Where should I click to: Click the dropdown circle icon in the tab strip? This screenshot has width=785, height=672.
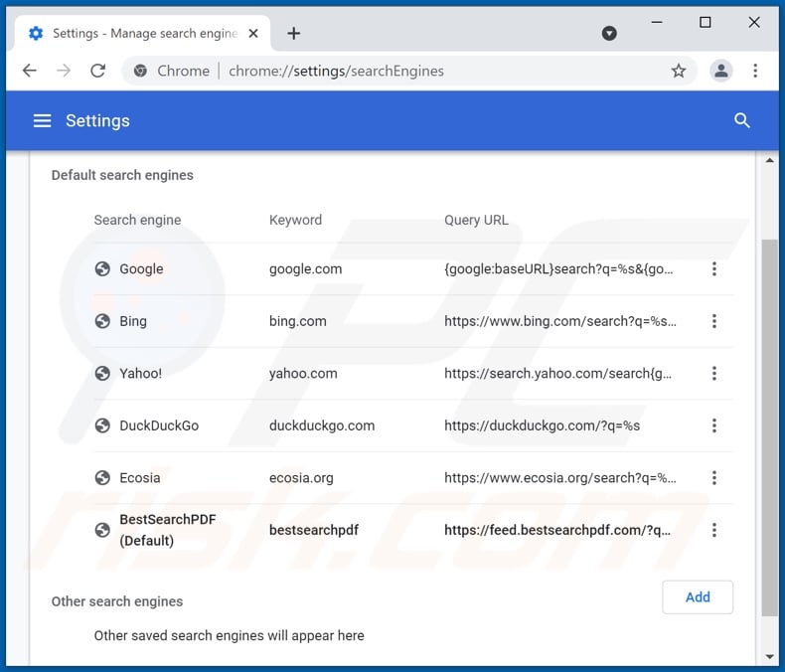coord(609,34)
